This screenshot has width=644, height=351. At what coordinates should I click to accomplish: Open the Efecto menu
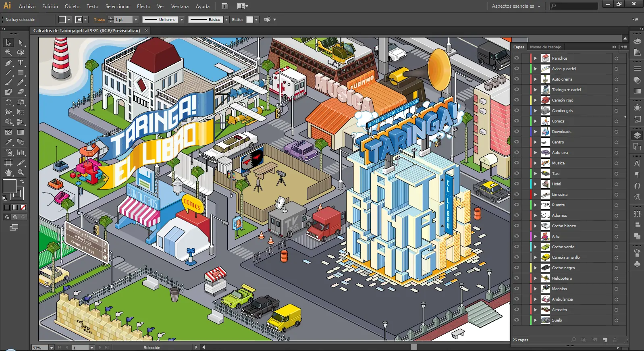(143, 6)
